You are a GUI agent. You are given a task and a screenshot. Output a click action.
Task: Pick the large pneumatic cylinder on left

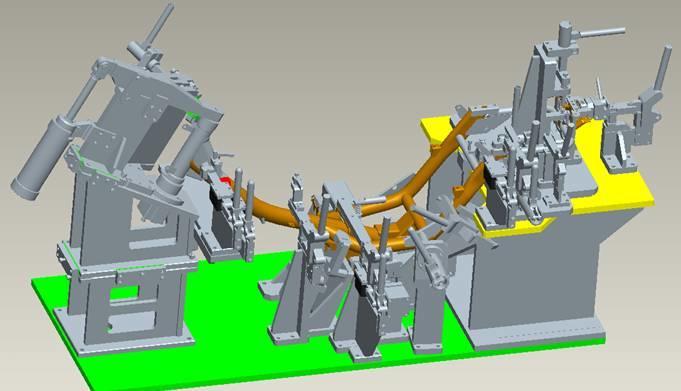pyautogui.click(x=43, y=158)
